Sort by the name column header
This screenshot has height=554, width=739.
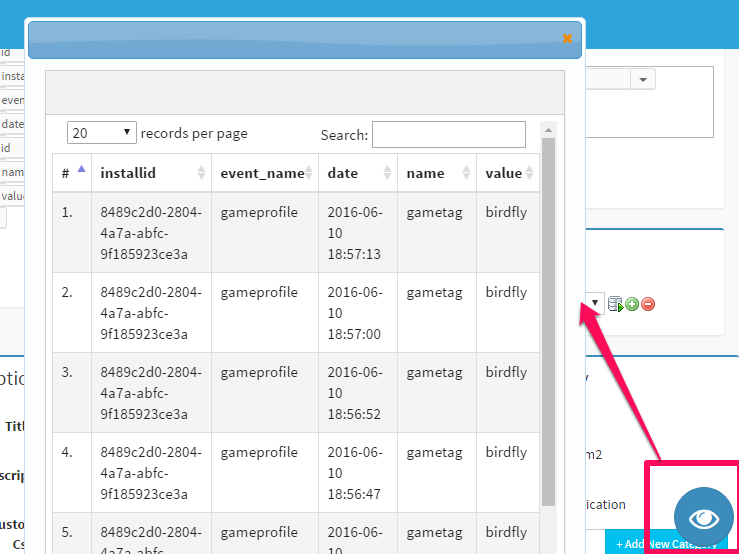(x=437, y=173)
